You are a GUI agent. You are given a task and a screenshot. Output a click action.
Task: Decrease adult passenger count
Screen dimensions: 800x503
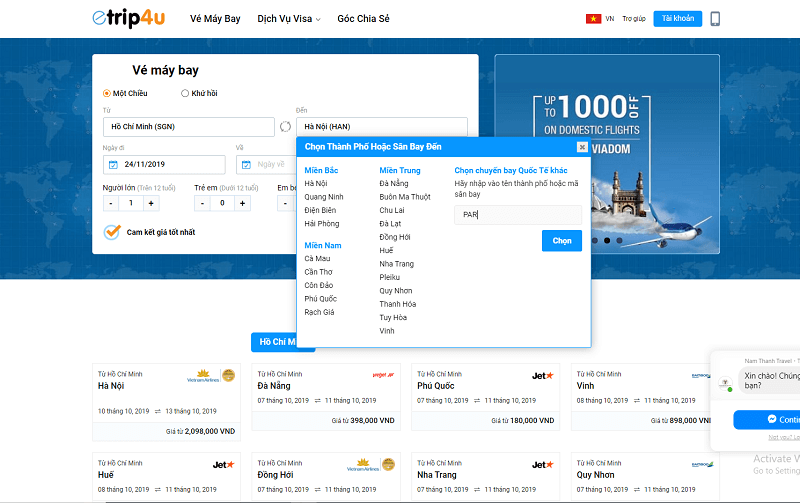pos(111,203)
